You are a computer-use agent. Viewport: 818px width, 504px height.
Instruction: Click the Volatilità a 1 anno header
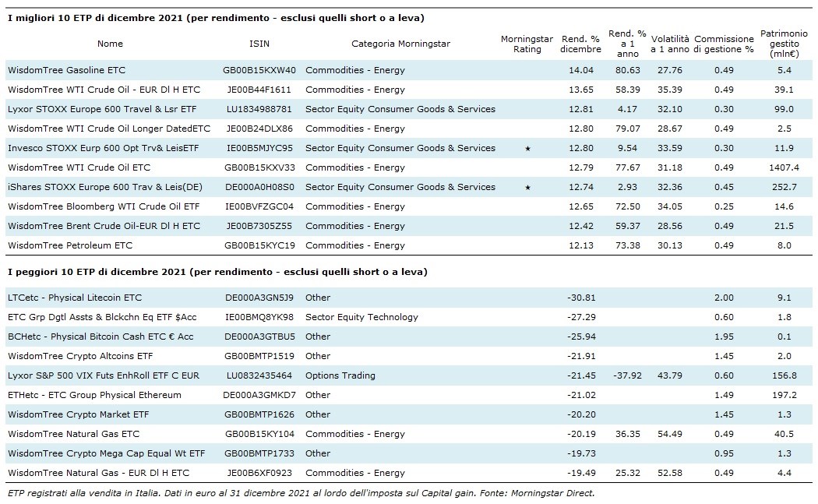pyautogui.click(x=670, y=44)
